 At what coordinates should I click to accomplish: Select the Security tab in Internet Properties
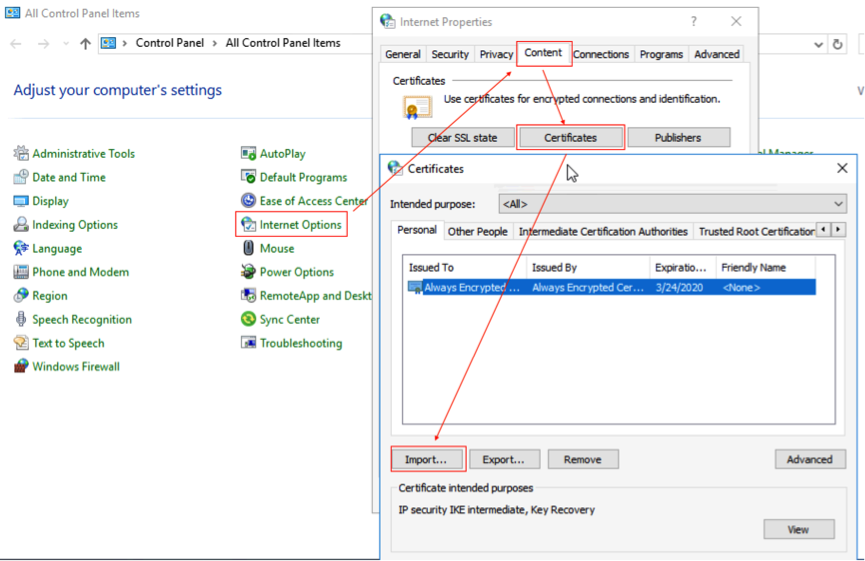click(450, 55)
